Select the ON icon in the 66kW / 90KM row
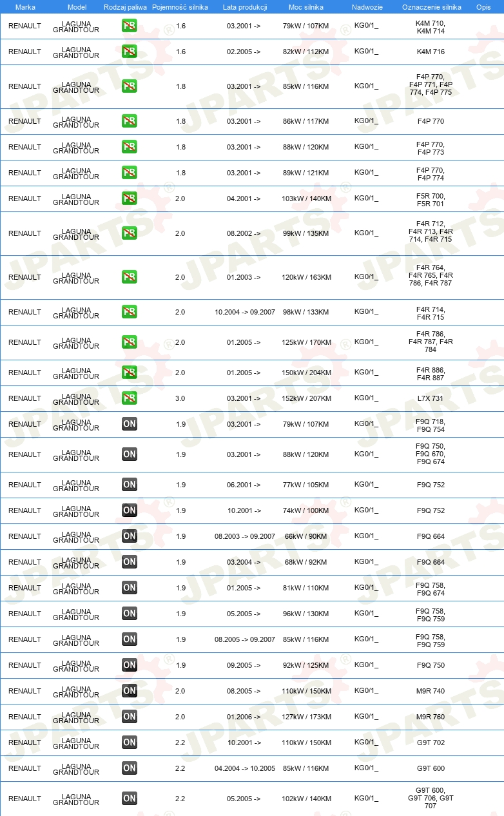The image size is (504, 816). 129,536
